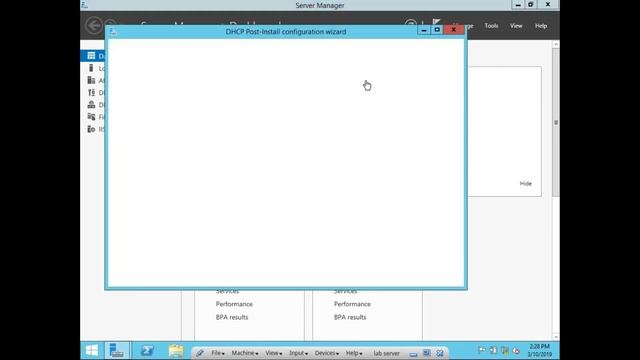Click the 'lab server' label on VM toolbar
Image resolution: width=640 pixels, height=360 pixels.
pos(387,353)
